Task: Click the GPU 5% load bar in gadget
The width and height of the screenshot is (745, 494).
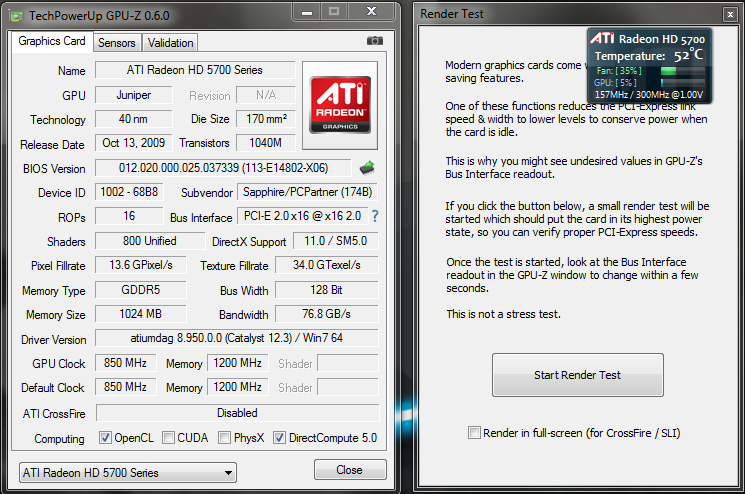Action: coord(683,83)
